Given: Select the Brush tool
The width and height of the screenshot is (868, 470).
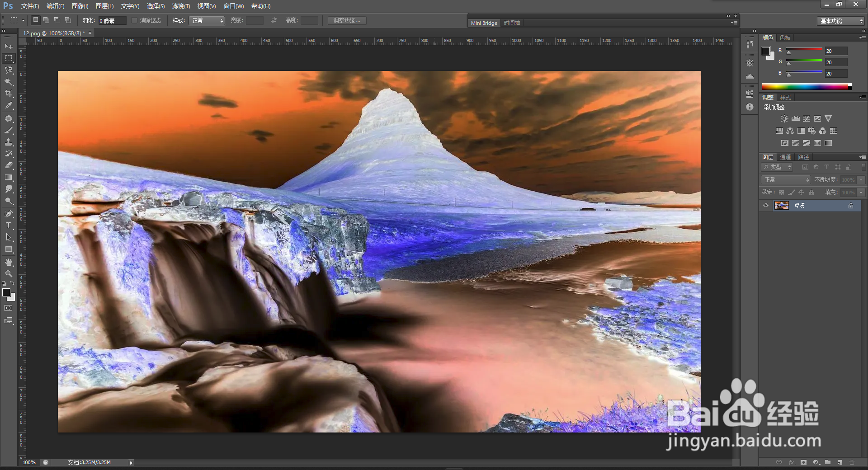Looking at the screenshot, I should pos(9,130).
